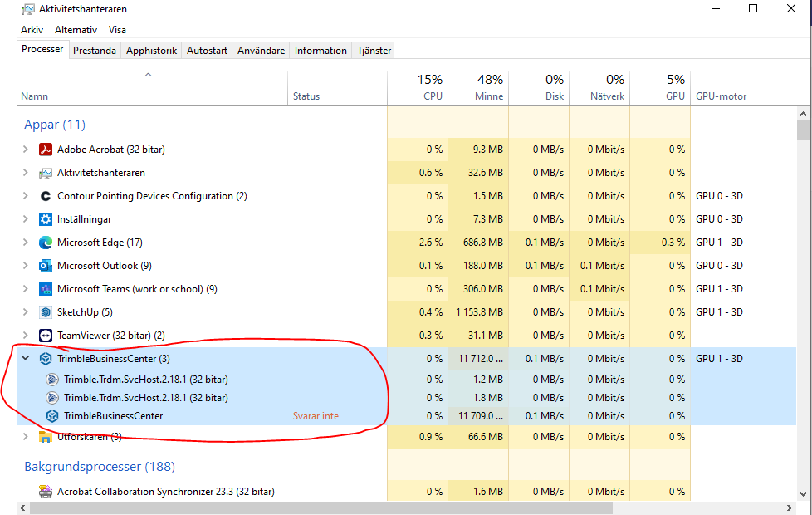Sort by the Status column header

(x=337, y=89)
